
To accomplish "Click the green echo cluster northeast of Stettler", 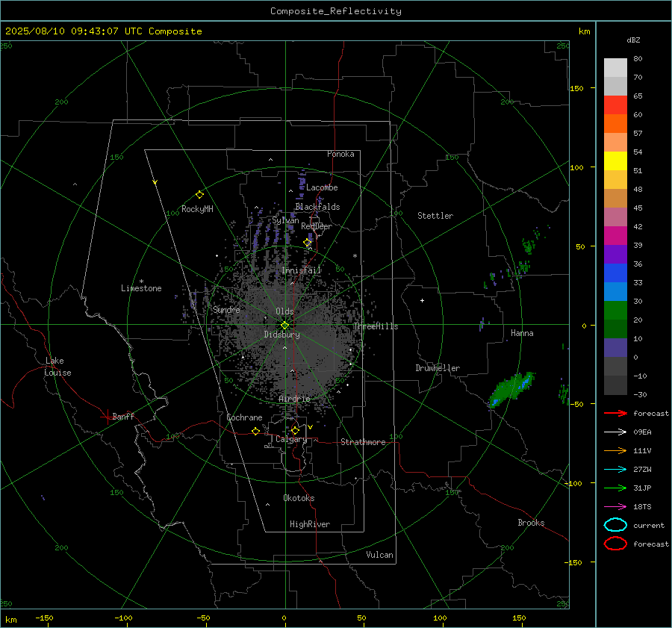I will pyautogui.click(x=529, y=246).
